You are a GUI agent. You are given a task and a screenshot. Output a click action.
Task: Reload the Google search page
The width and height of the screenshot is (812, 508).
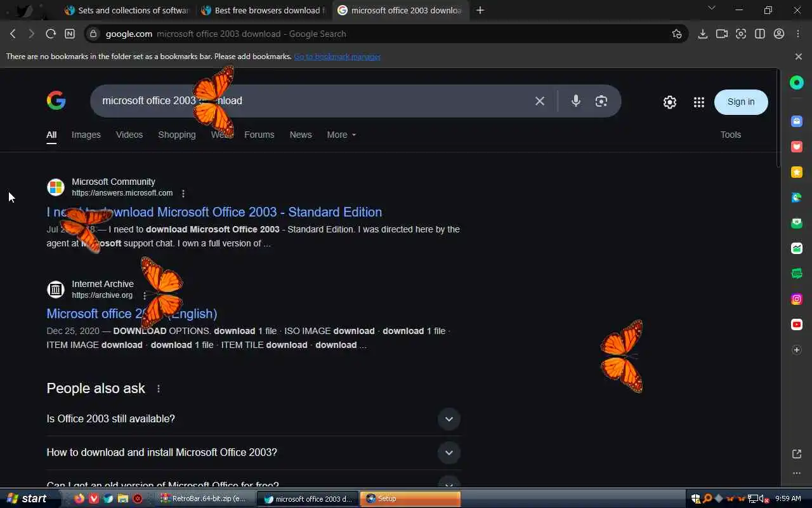51,34
